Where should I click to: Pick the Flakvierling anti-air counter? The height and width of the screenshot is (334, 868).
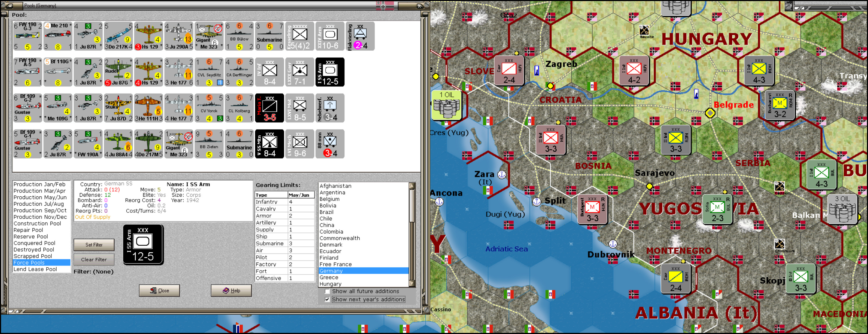tap(360, 36)
